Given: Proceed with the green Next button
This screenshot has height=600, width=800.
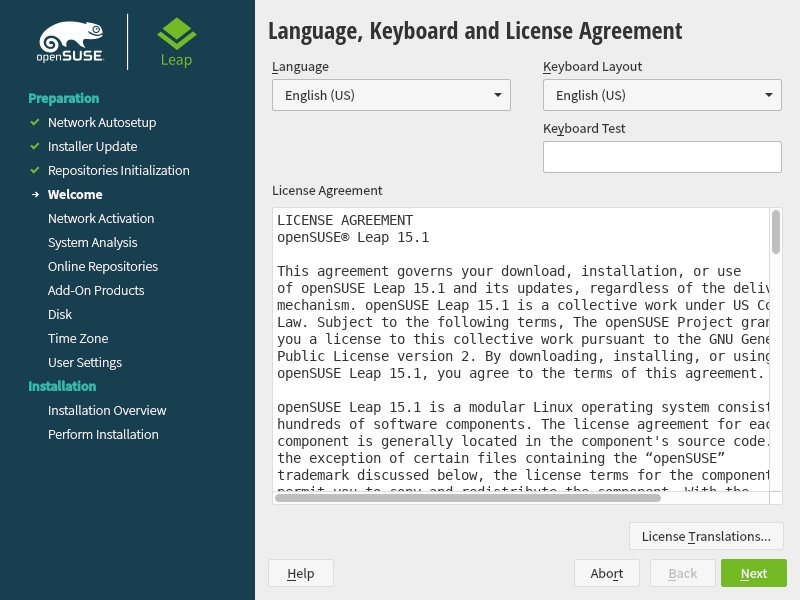Looking at the screenshot, I should [754, 573].
